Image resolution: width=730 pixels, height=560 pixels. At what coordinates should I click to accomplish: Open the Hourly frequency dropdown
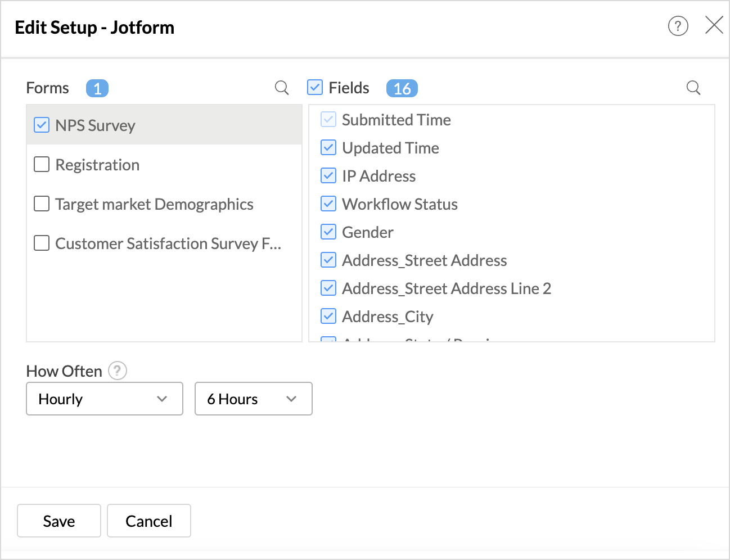pyautogui.click(x=105, y=399)
